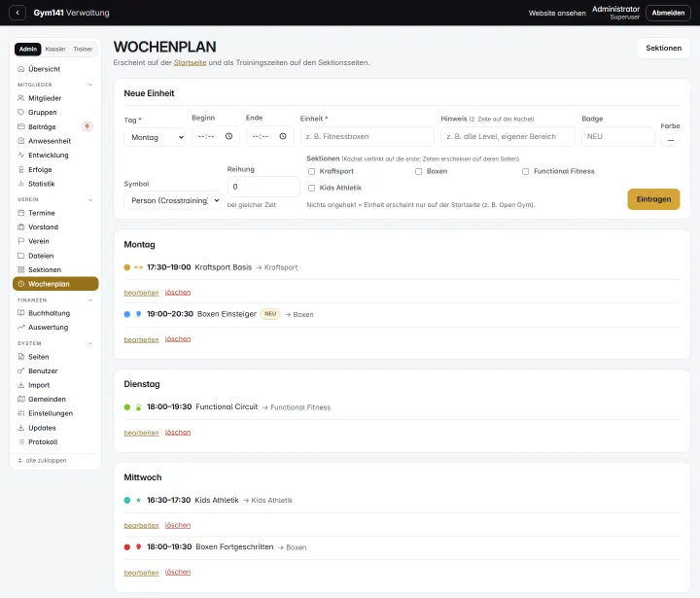Switch to the Kassier role tab
700x598 pixels.
[55, 50]
